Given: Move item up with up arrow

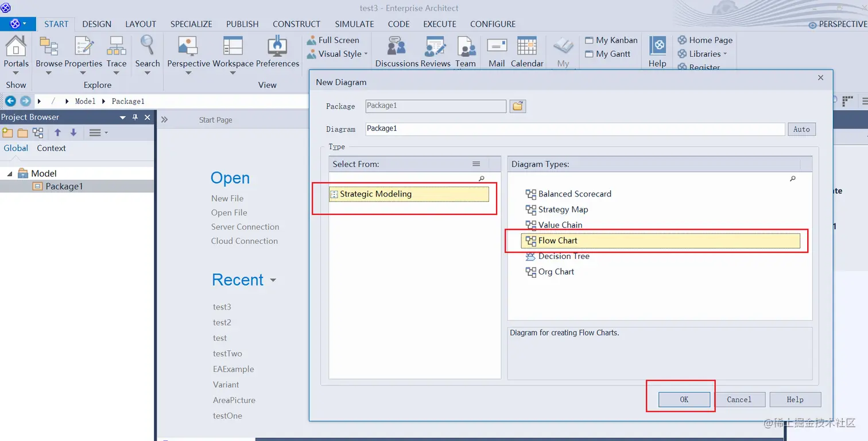Looking at the screenshot, I should (x=57, y=133).
